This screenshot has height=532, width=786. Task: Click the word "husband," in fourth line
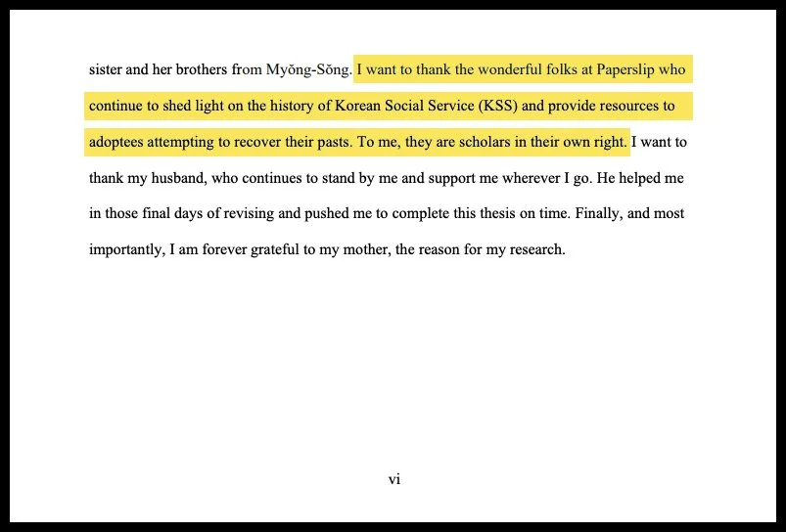tap(179, 178)
